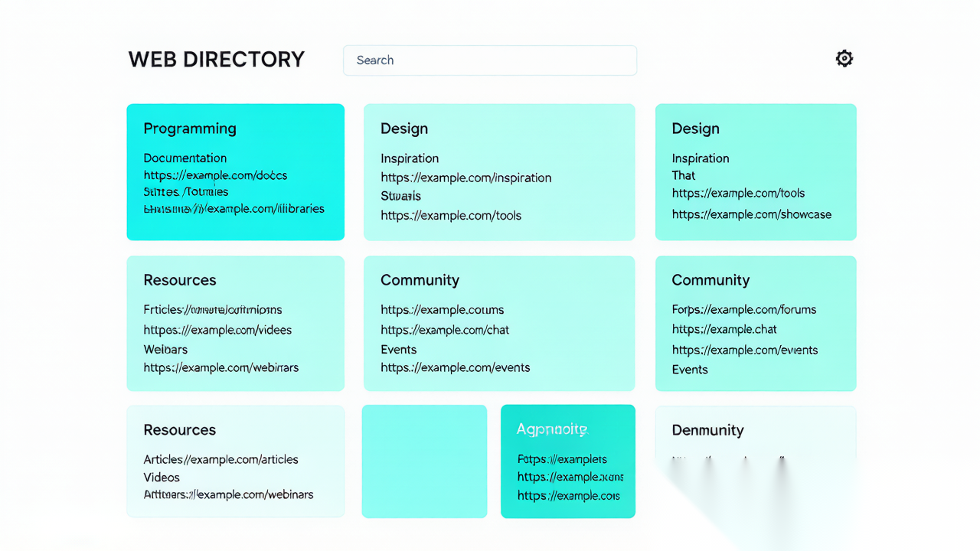
Task: Click into the Search field
Action: tap(490, 60)
